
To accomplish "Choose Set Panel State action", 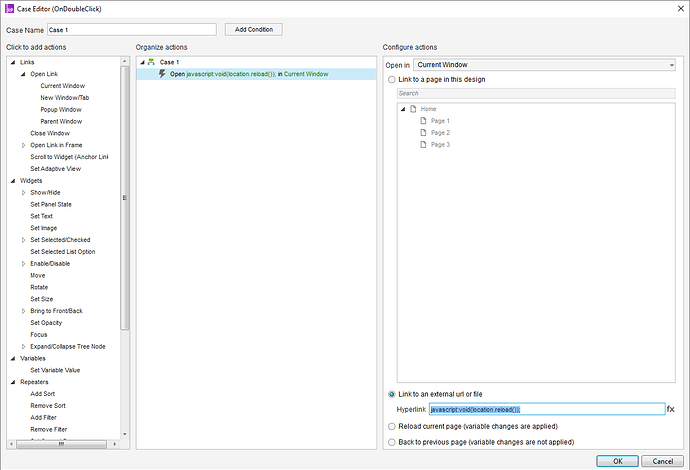I will pyautogui.click(x=50, y=204).
